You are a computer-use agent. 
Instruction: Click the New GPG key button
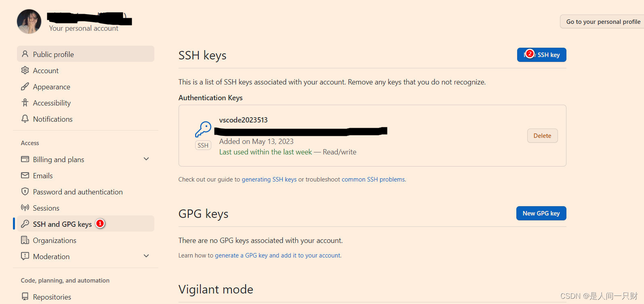point(541,213)
